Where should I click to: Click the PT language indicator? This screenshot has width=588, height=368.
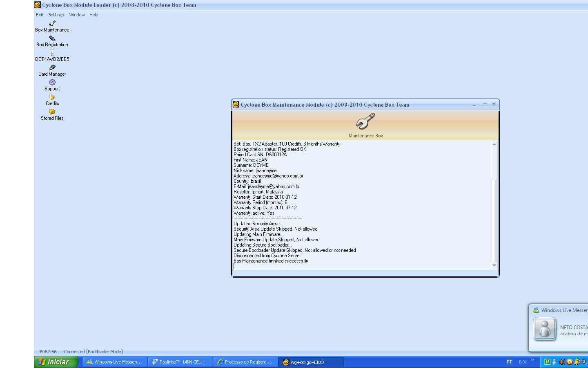point(509,362)
